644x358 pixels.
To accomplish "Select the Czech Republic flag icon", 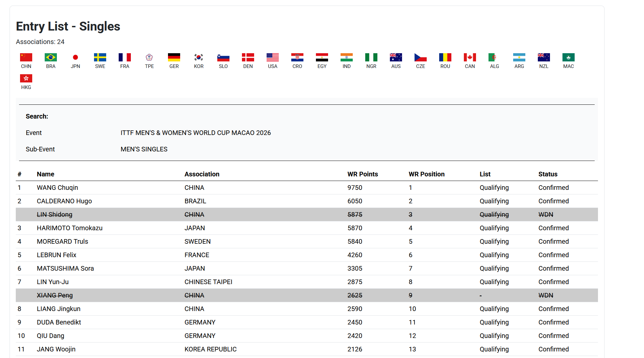I will [420, 57].
